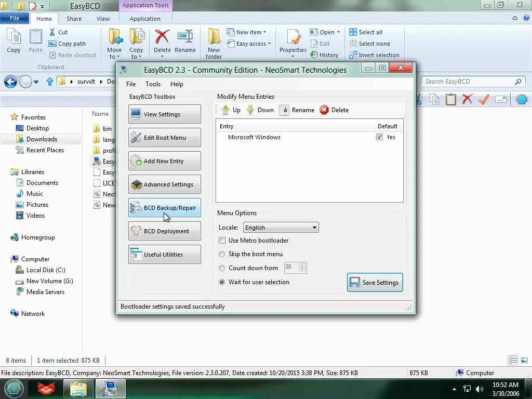
Task: Switch to Explorer View ribbon tab
Action: tap(103, 19)
